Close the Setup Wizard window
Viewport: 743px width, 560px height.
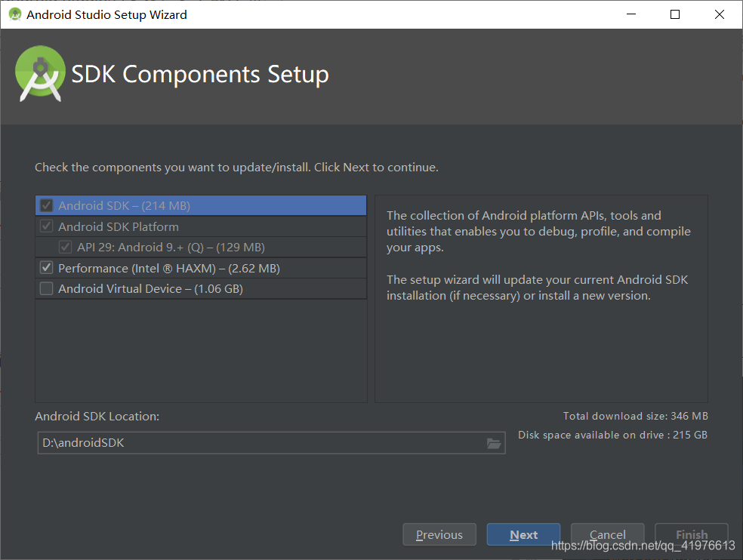720,14
